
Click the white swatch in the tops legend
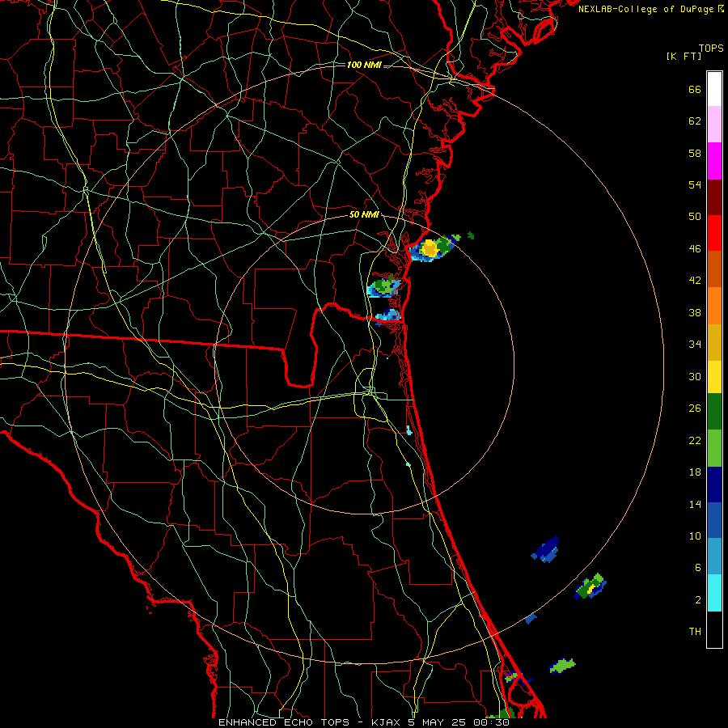click(x=714, y=89)
